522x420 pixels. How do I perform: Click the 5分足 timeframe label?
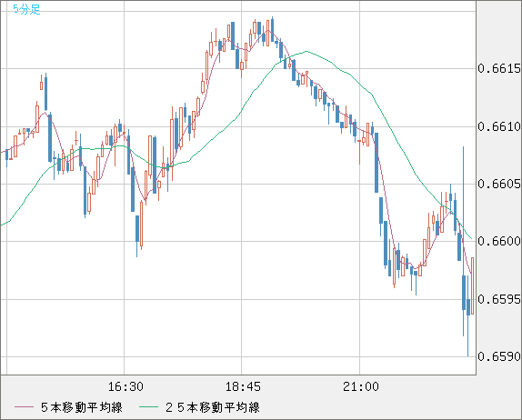point(26,9)
